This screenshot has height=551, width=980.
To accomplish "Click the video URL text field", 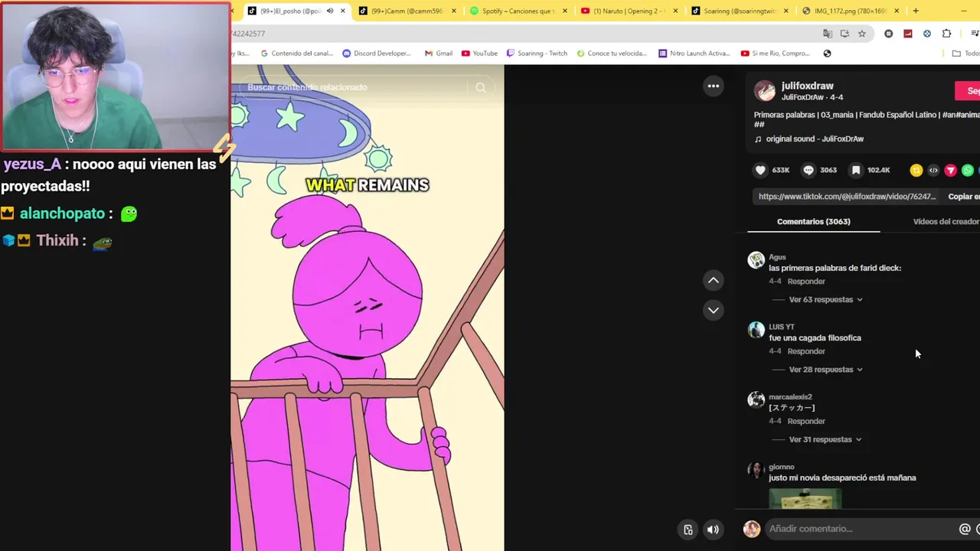I will click(847, 197).
